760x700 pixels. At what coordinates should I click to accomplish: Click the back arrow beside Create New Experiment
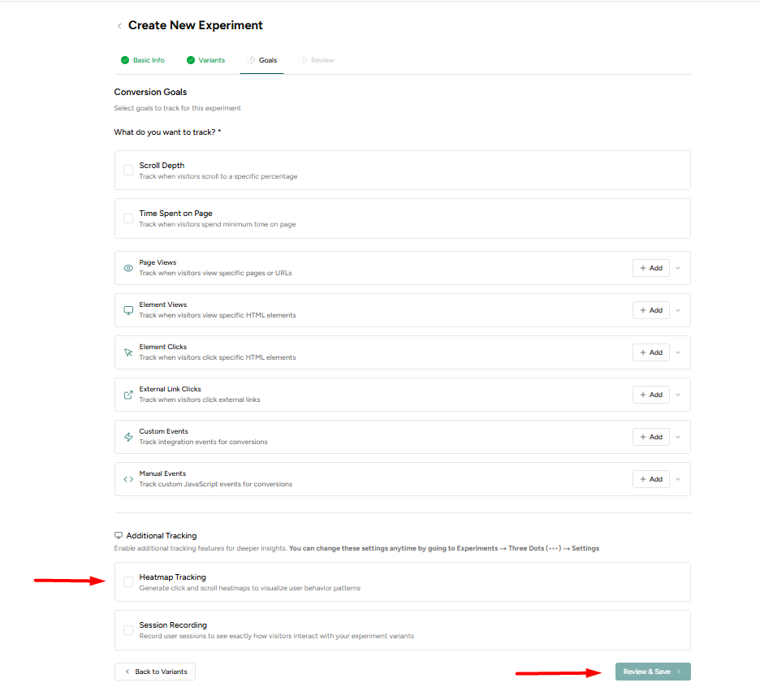click(119, 25)
